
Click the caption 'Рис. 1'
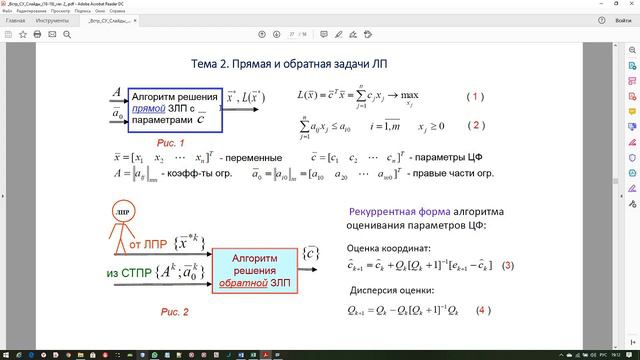point(171,143)
